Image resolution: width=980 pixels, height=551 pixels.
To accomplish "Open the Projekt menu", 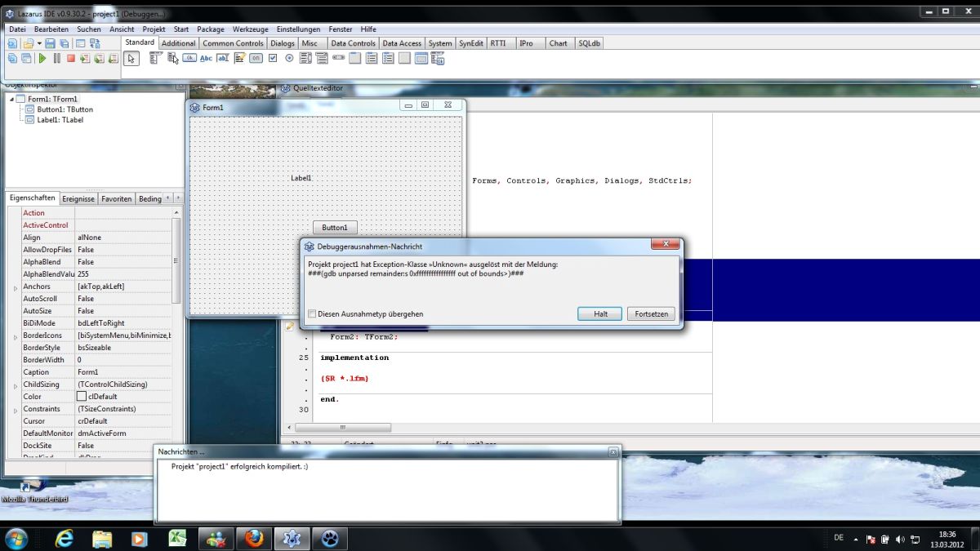I will (x=154, y=29).
